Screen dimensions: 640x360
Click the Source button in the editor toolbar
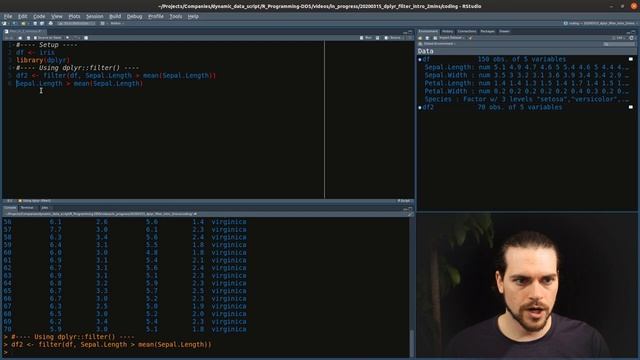point(393,38)
